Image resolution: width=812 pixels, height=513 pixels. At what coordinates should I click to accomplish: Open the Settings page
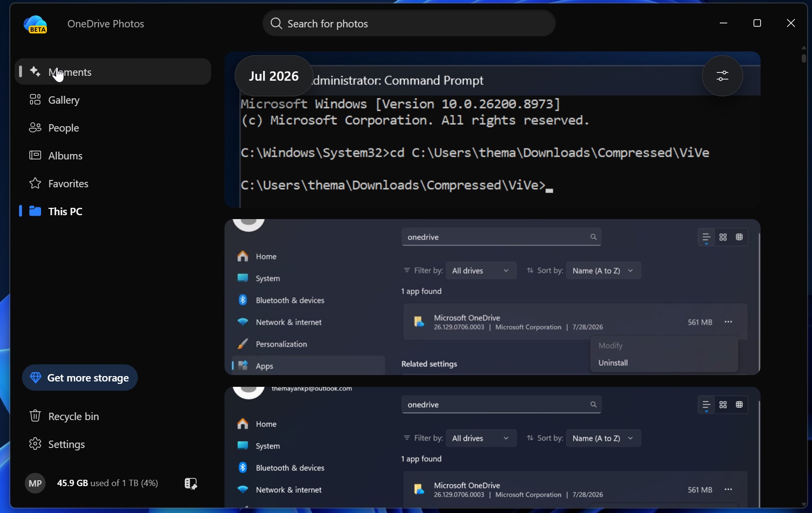113,444
